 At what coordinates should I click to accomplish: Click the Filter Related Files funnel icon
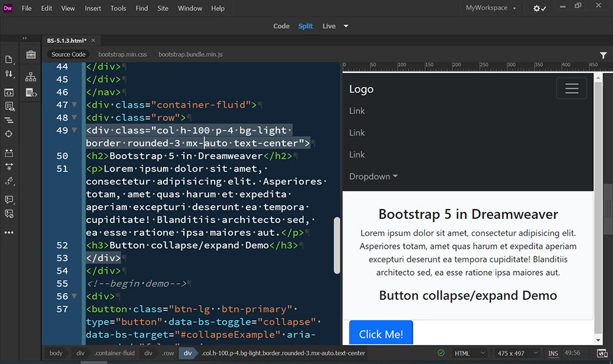tap(603, 56)
